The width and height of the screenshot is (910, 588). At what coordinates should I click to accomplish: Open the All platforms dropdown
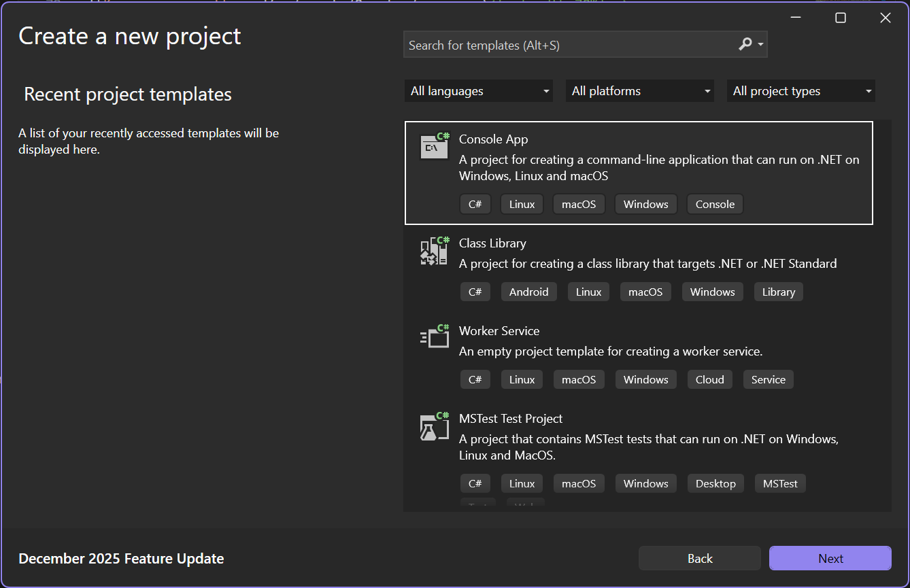coord(640,91)
